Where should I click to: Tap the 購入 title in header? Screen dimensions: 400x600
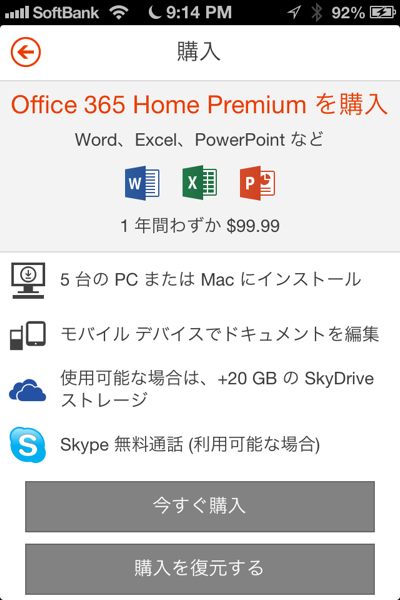pyautogui.click(x=199, y=52)
